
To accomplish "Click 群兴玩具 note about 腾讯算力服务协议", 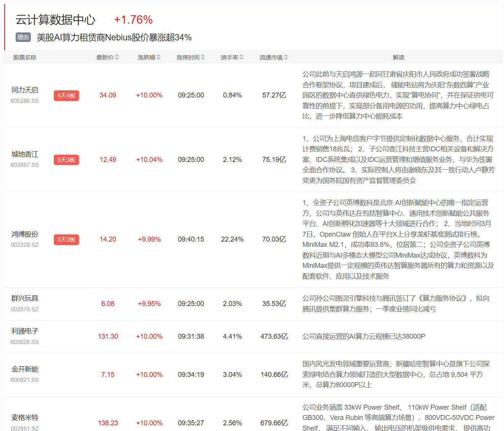I will point(396,304).
